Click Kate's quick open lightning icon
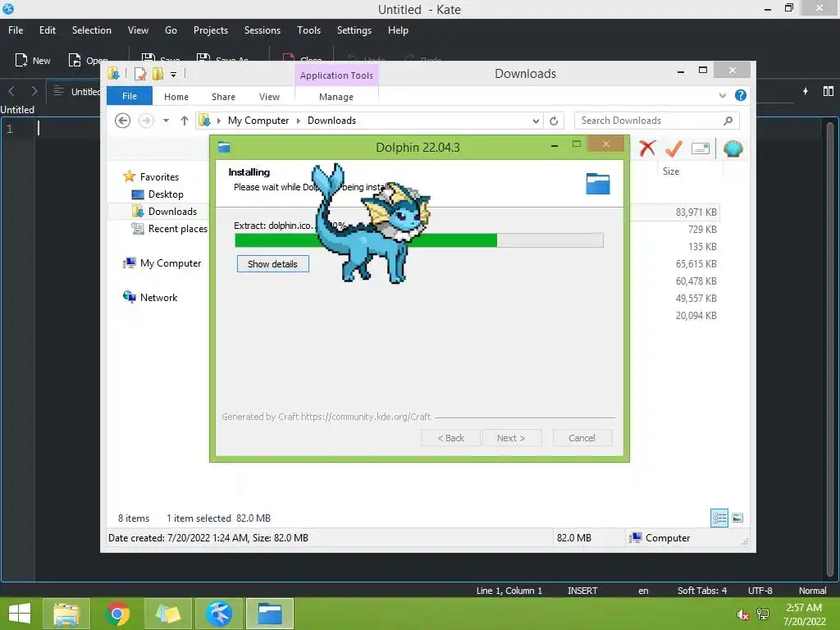 [806, 91]
